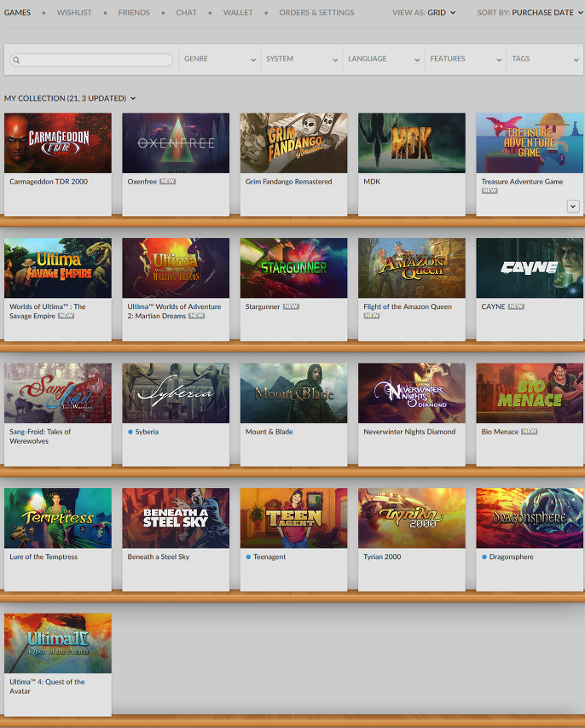Open CAYNE game cover
585x728 pixels.
pos(530,268)
